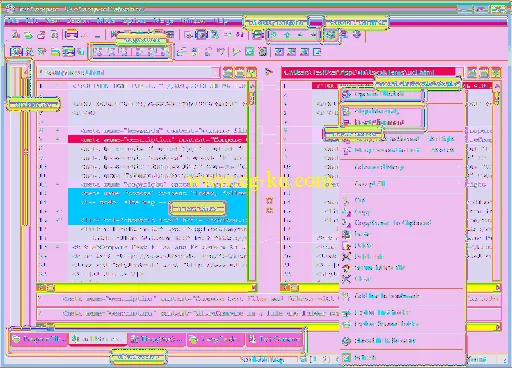Screen dimensions: 512x368
Task: Choose Cut in the context menu
Action: (x=402, y=200)
